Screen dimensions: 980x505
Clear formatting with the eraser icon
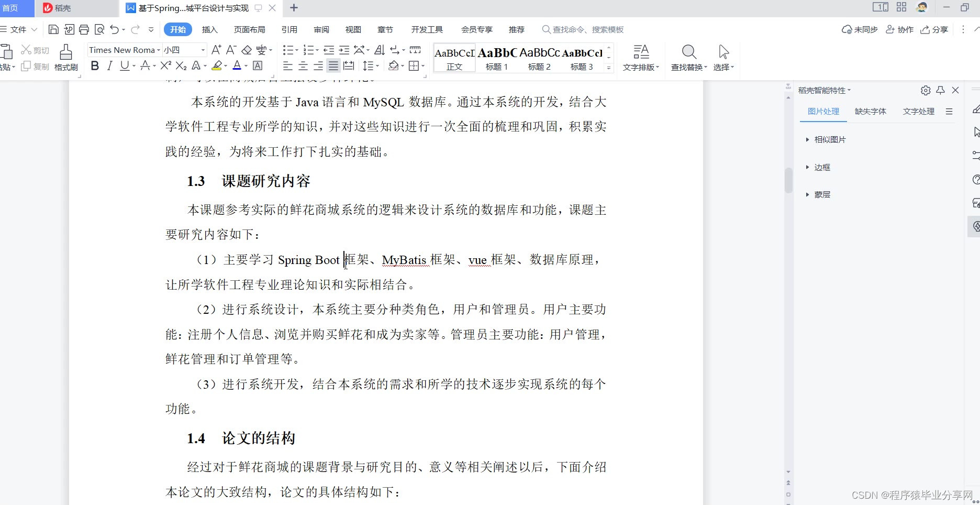click(x=247, y=50)
